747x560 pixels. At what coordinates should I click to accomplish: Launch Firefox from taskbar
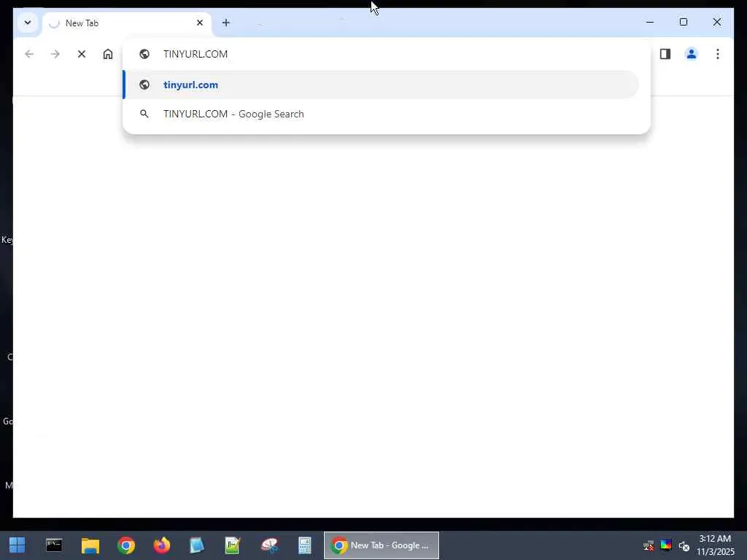(x=161, y=545)
